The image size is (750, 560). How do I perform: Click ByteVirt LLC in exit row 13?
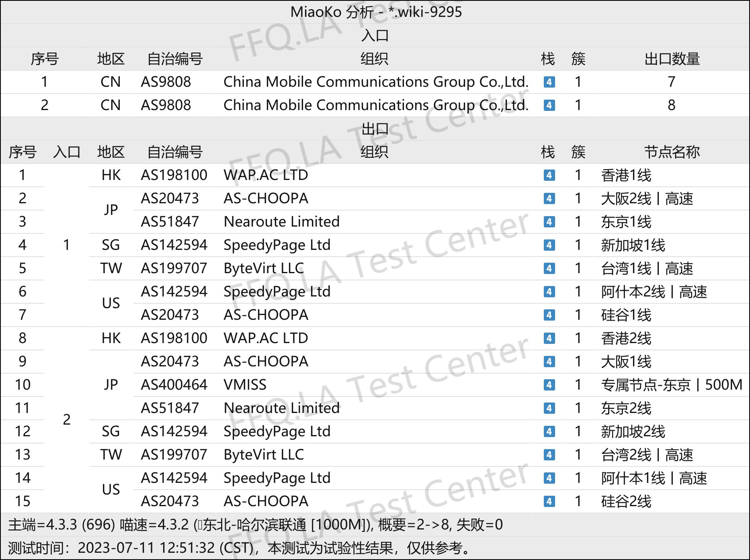click(264, 455)
